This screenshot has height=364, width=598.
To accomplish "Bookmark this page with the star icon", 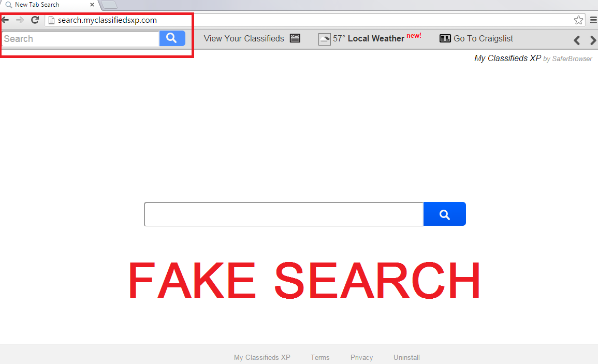I will click(578, 20).
